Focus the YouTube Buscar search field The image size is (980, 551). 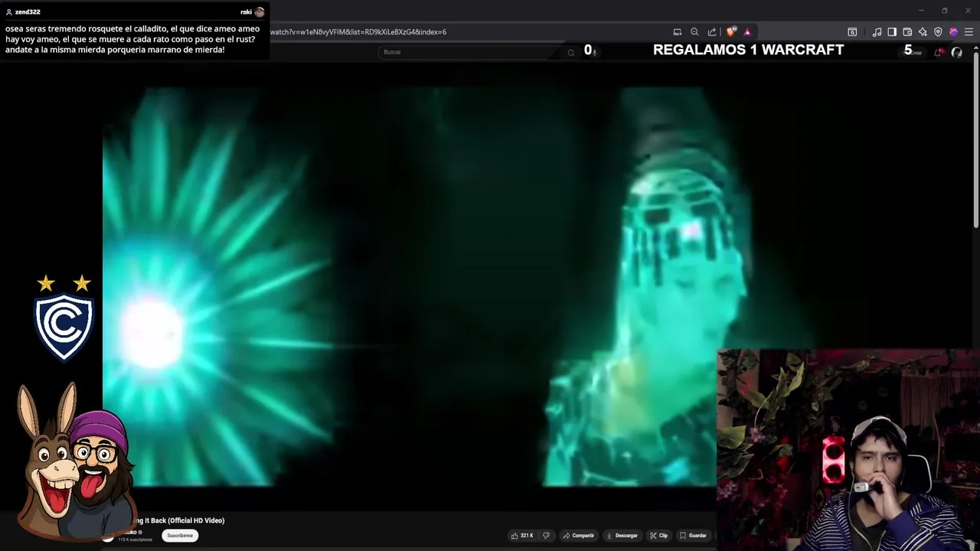coord(471,52)
